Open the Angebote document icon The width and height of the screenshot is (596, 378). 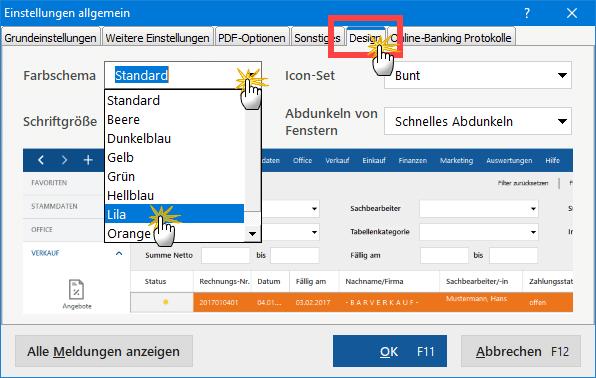[76, 290]
